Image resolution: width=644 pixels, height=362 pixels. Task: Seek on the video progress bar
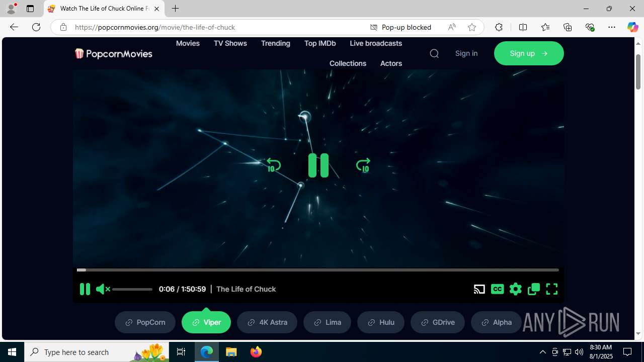(x=318, y=270)
